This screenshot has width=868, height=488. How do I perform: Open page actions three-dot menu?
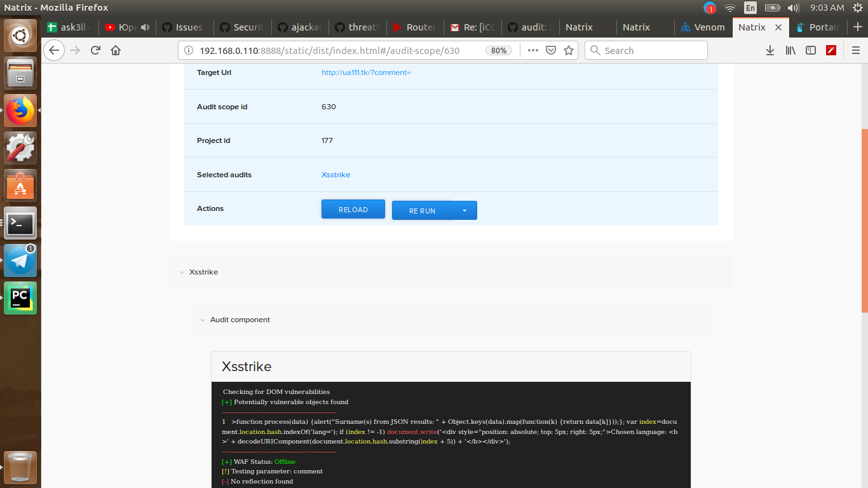click(x=532, y=50)
